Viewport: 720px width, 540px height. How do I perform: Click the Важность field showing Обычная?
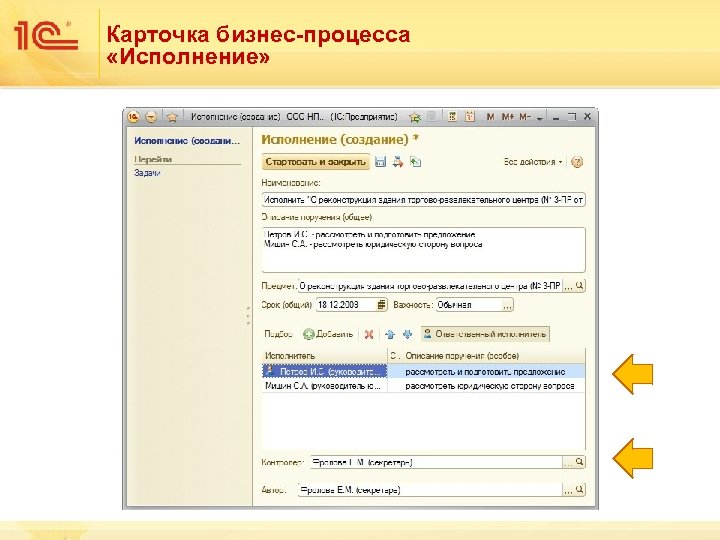coord(468,305)
